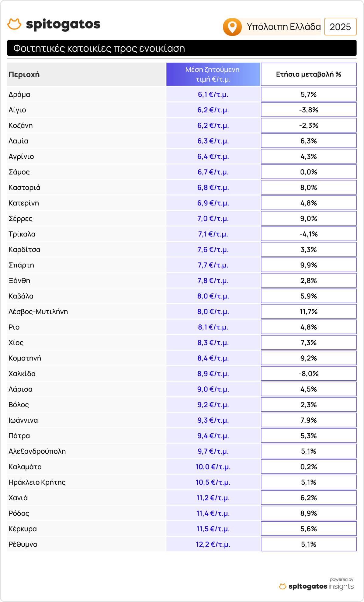Select the Λέσβος-Μυτιλήνη row name
Viewport: 364px width, 602px height.
coord(38,312)
